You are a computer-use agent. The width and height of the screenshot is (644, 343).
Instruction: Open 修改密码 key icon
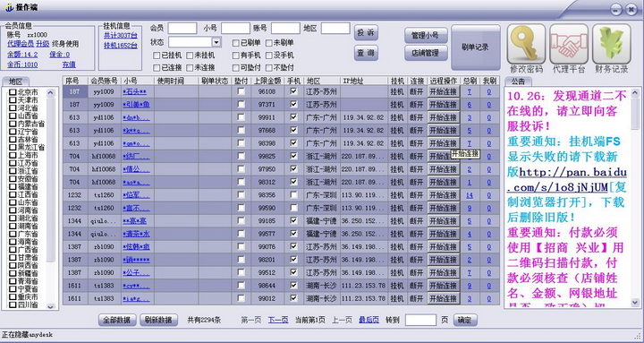coord(526,44)
